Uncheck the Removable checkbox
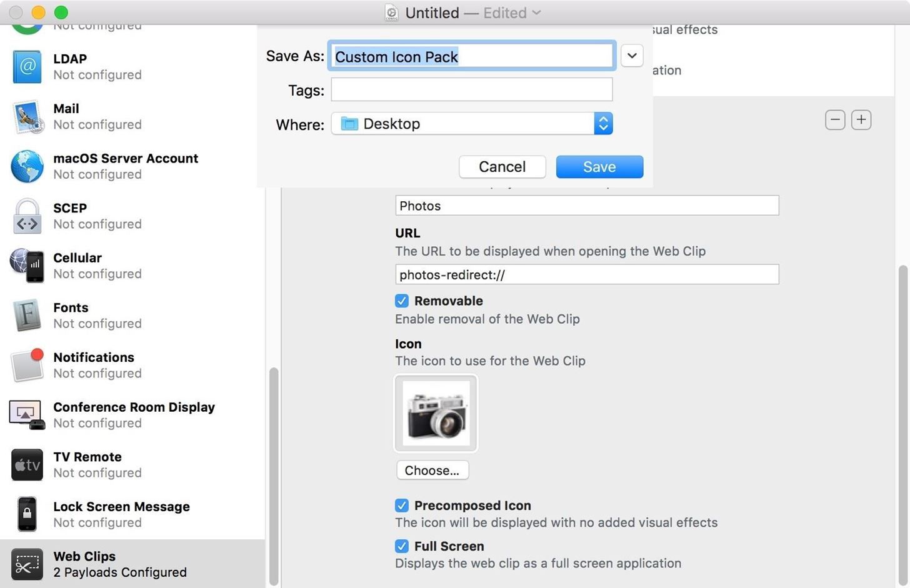The height and width of the screenshot is (588, 910). tap(402, 301)
